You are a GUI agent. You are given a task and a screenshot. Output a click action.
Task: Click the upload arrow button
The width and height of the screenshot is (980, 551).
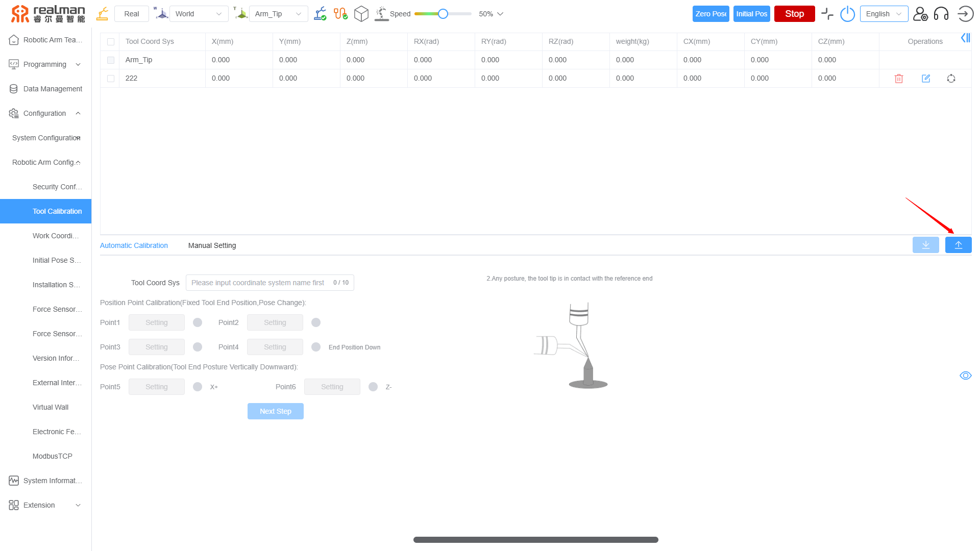(958, 245)
